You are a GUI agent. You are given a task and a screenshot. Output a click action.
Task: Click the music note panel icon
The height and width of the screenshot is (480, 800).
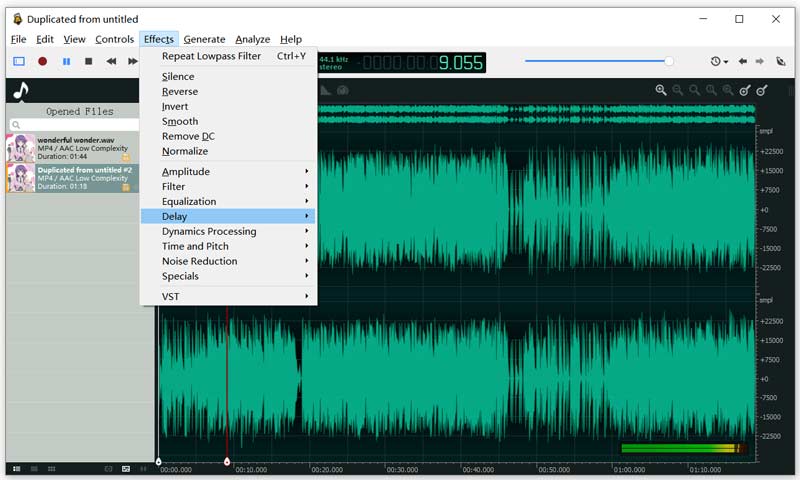click(x=21, y=91)
